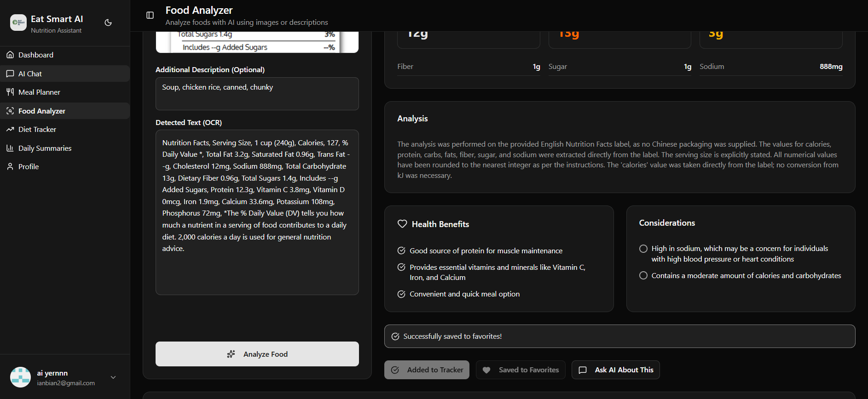The width and height of the screenshot is (868, 399).
Task: Click the Analysis heading
Action: [x=412, y=119]
